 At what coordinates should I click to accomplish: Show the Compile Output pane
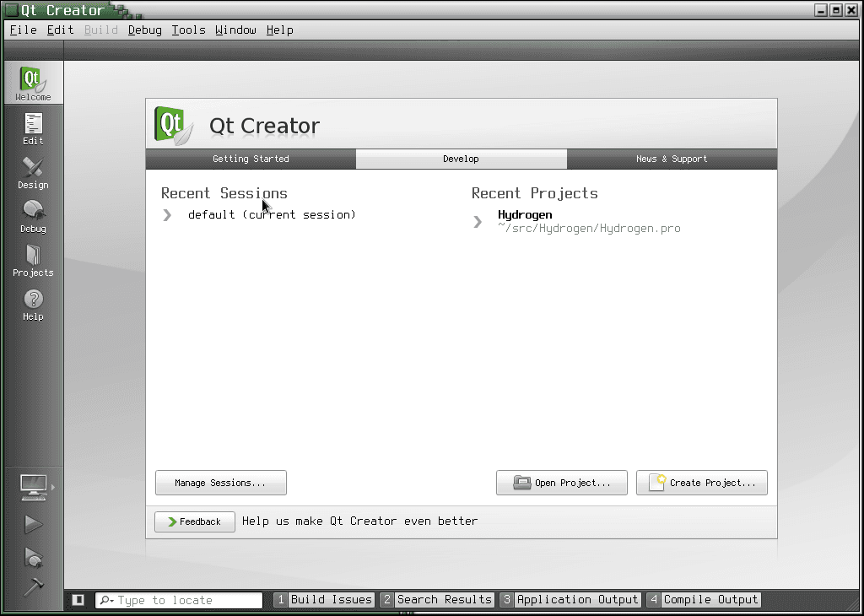(704, 599)
